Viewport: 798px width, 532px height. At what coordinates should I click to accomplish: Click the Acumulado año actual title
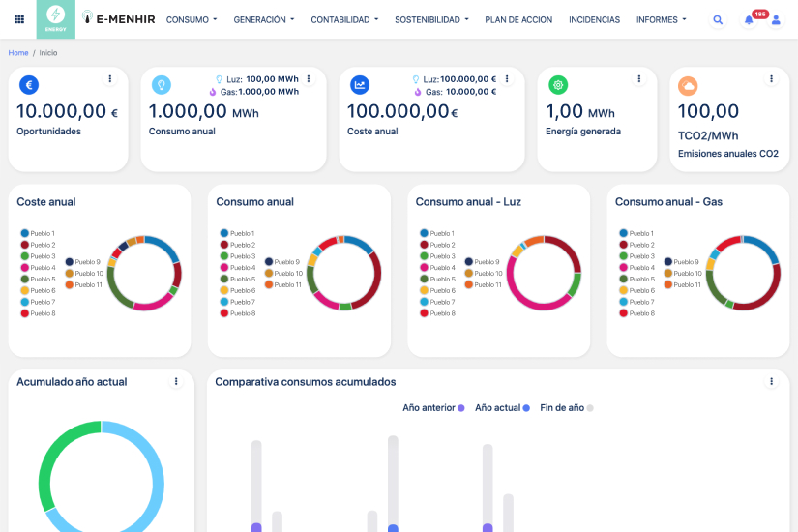pos(72,382)
